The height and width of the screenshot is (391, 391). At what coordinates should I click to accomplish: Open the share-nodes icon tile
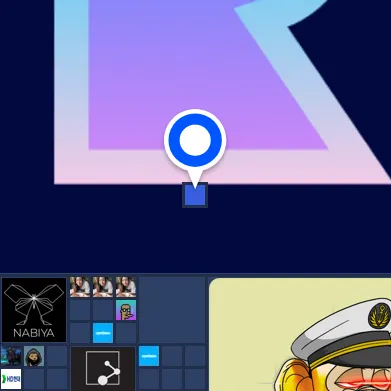click(x=103, y=369)
